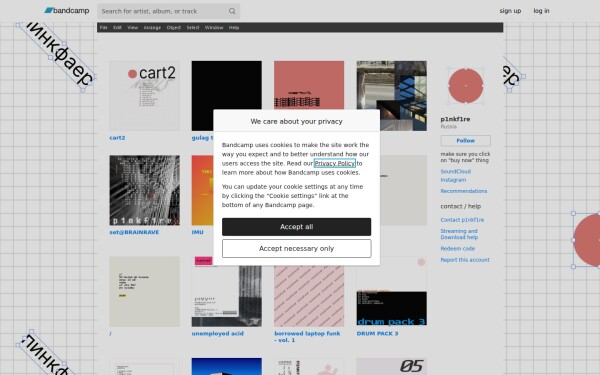The height and width of the screenshot is (375, 600).
Task: Open the pink barcode album cover
Action: point(309,85)
